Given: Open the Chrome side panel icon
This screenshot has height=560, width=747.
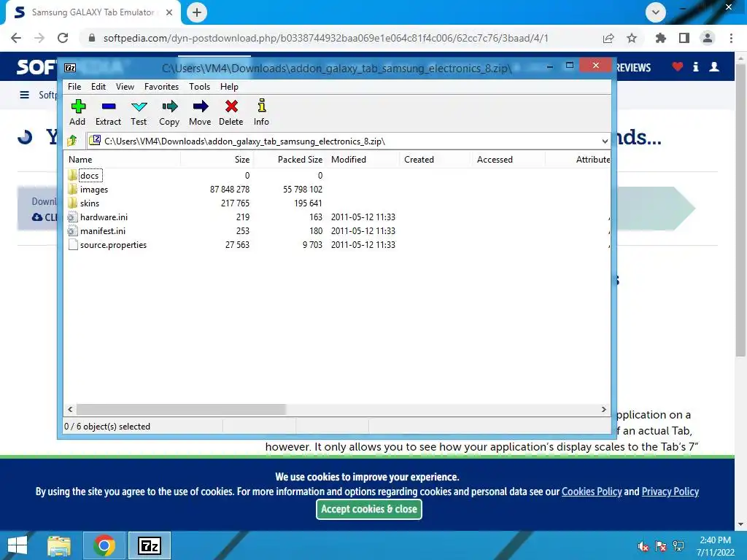Looking at the screenshot, I should click(684, 38).
